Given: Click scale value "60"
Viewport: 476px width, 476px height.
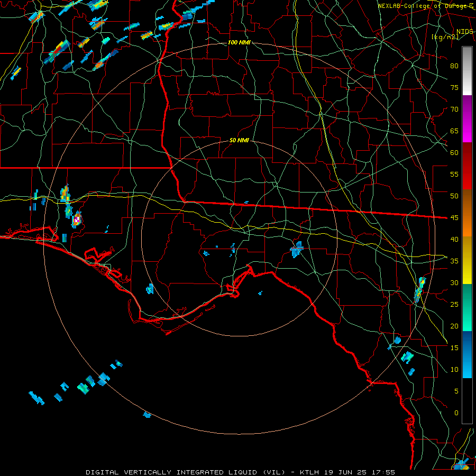Looking at the screenshot, I should pyautogui.click(x=454, y=153).
